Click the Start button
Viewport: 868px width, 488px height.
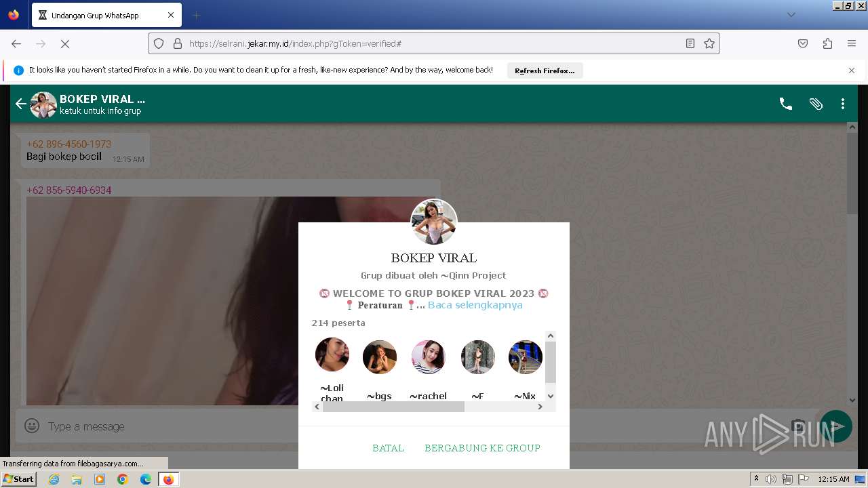coord(19,479)
